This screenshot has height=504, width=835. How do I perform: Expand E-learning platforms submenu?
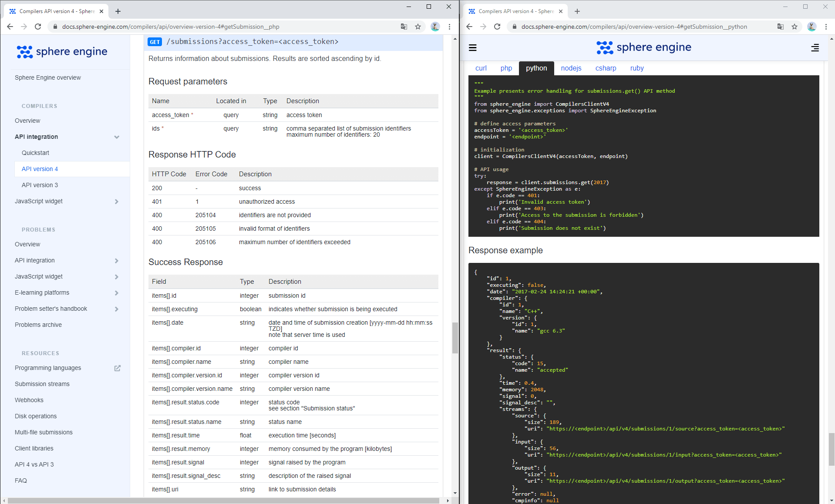click(x=117, y=293)
